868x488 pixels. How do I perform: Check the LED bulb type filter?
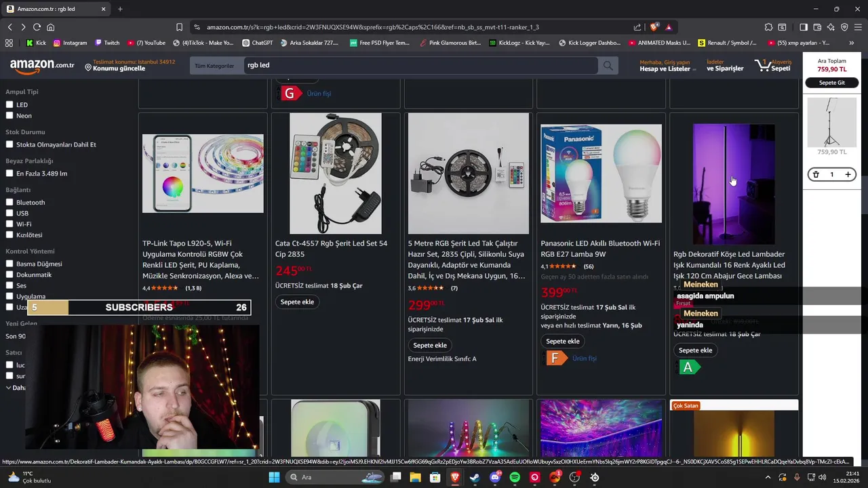tap(9, 105)
